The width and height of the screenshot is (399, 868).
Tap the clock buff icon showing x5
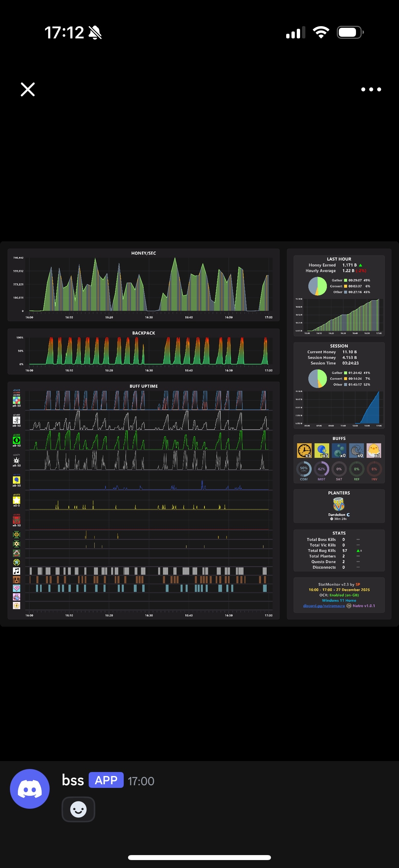[x=304, y=451]
